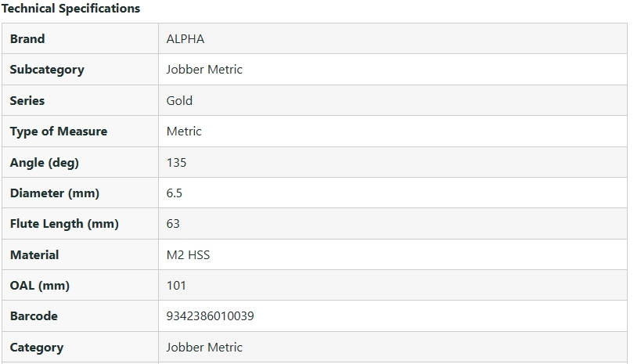The image size is (641, 364).
Task: Click the Jobber Metric category value
Action: coord(204,348)
